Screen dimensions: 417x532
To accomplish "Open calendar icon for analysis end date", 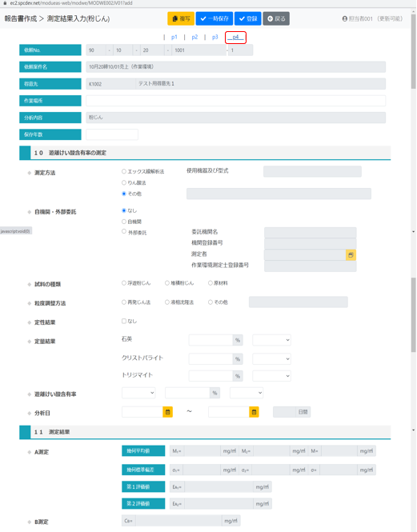I will 254,412.
